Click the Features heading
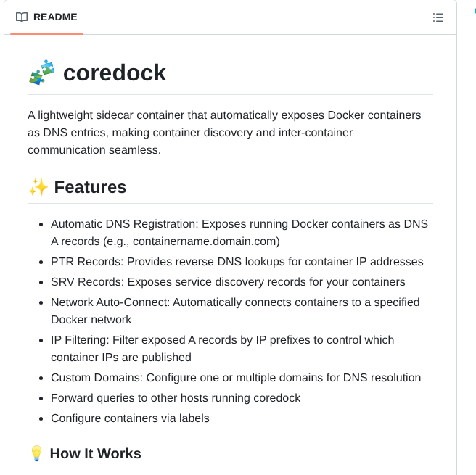This screenshot has height=475, width=476. point(90,187)
